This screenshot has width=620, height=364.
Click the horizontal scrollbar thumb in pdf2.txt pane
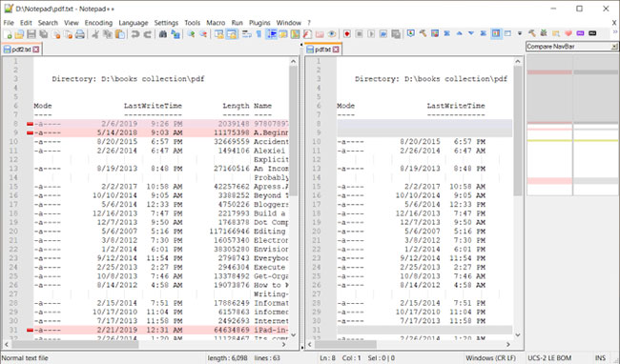74,345
